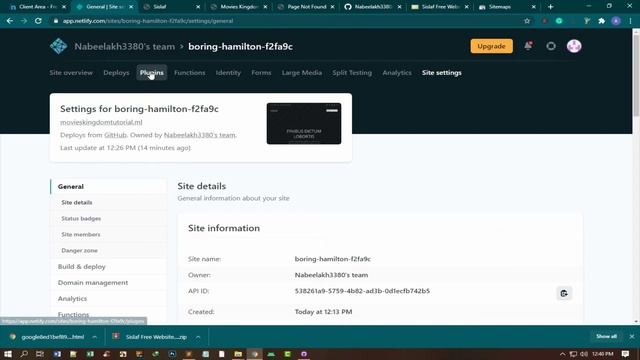The image size is (640, 360).
Task: Open the Chrome profile avatar
Action: click(x=616, y=21)
